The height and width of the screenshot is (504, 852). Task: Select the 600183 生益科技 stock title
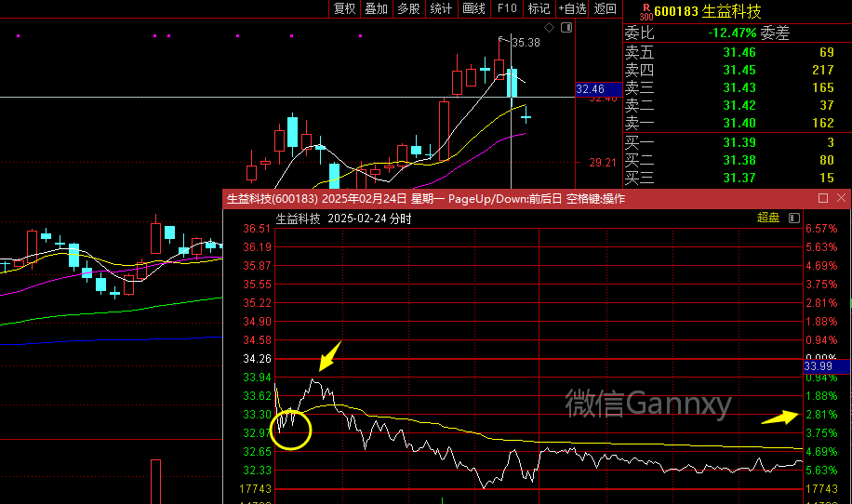point(708,11)
